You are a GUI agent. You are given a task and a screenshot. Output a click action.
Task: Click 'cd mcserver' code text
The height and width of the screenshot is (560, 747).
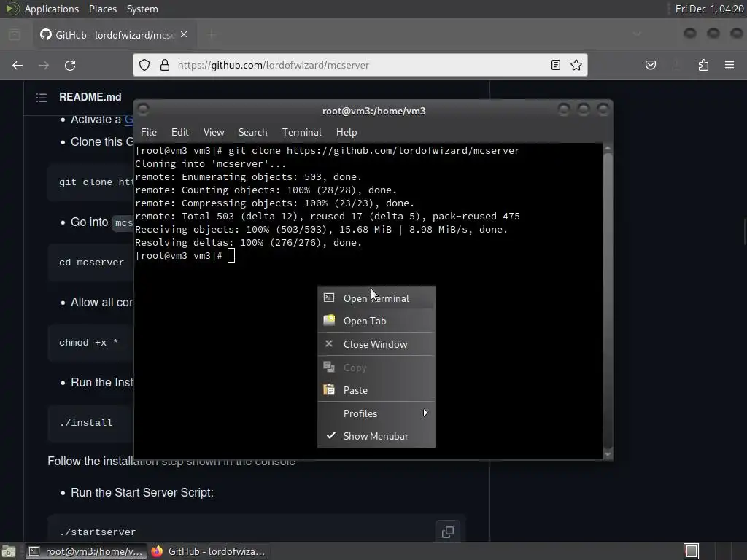pyautogui.click(x=91, y=262)
